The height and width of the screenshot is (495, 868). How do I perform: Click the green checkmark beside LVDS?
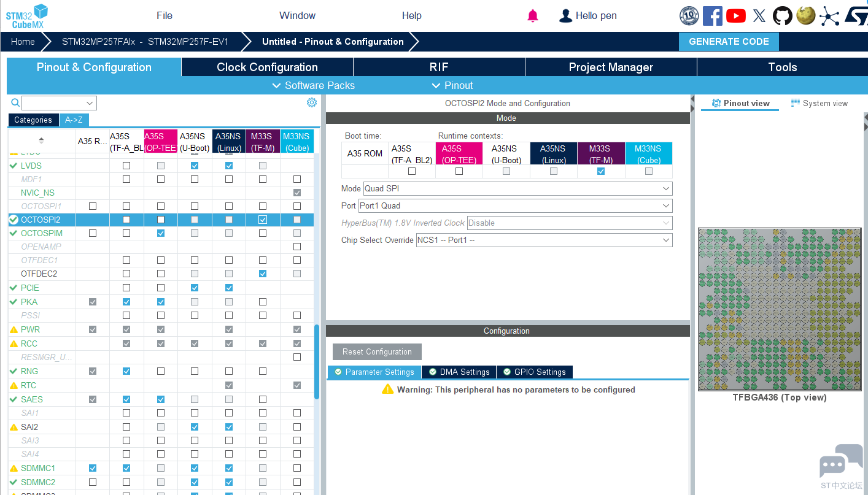coord(14,166)
